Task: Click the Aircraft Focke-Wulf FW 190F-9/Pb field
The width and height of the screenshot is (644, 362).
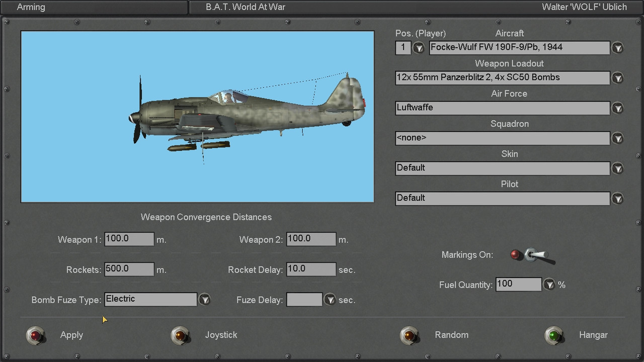Action: pyautogui.click(x=520, y=48)
